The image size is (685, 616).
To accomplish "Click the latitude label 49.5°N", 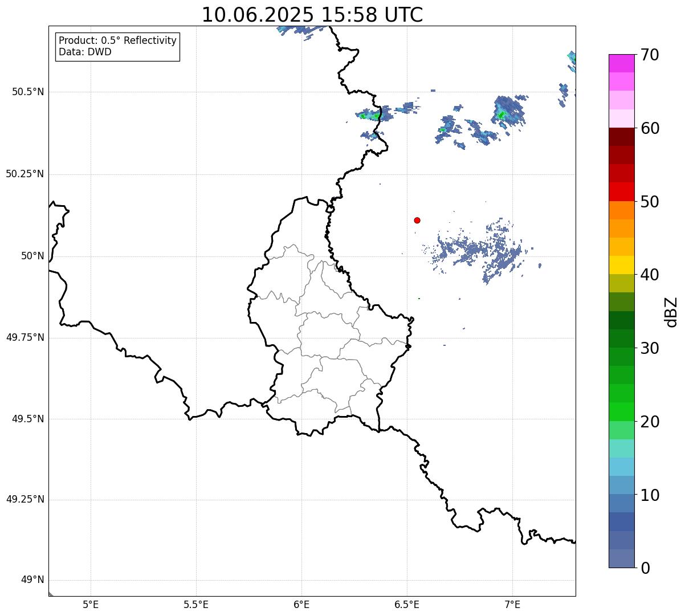I will [x=27, y=419].
